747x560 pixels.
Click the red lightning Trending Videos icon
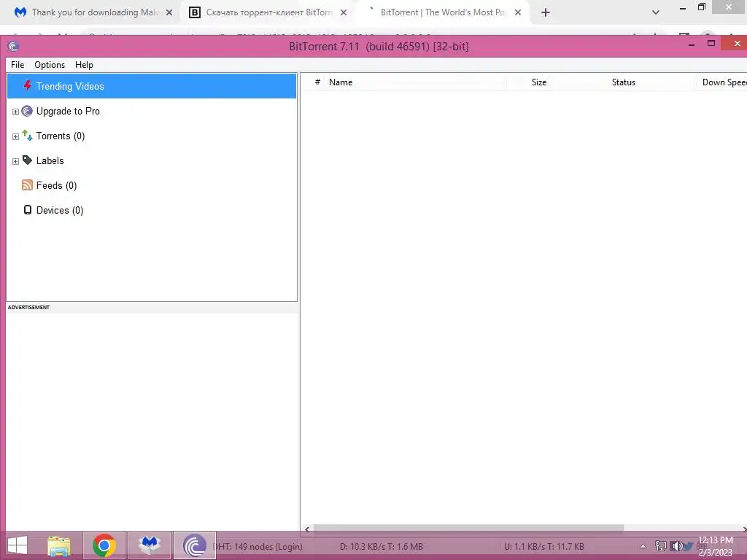click(x=27, y=86)
